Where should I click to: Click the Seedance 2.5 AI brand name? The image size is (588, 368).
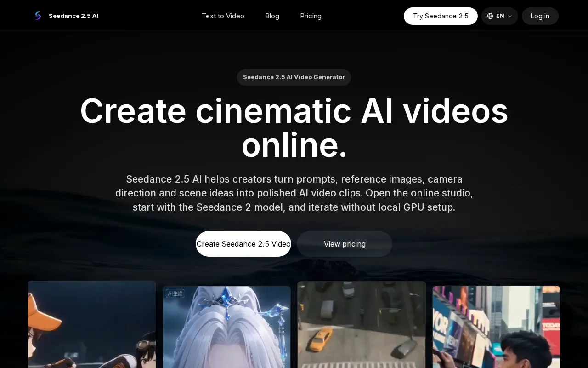click(x=73, y=16)
